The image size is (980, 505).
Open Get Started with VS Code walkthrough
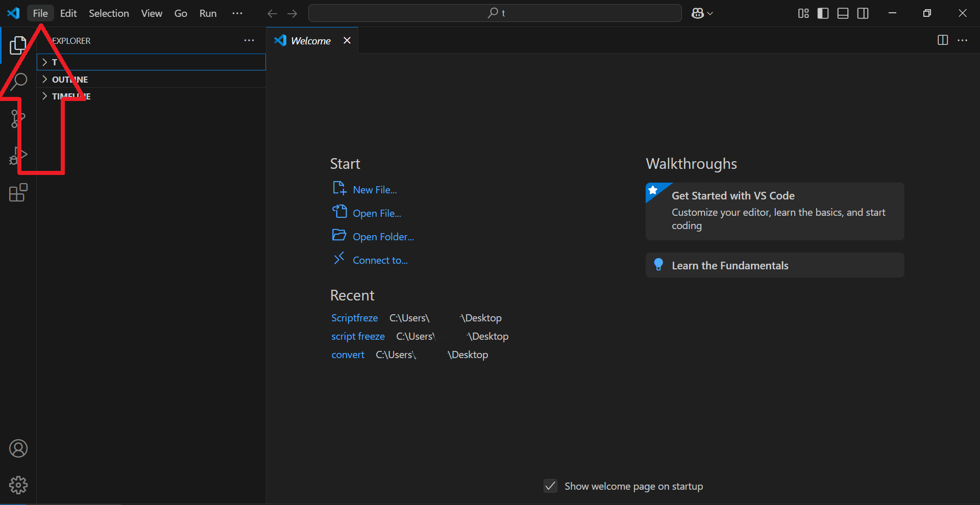click(775, 211)
